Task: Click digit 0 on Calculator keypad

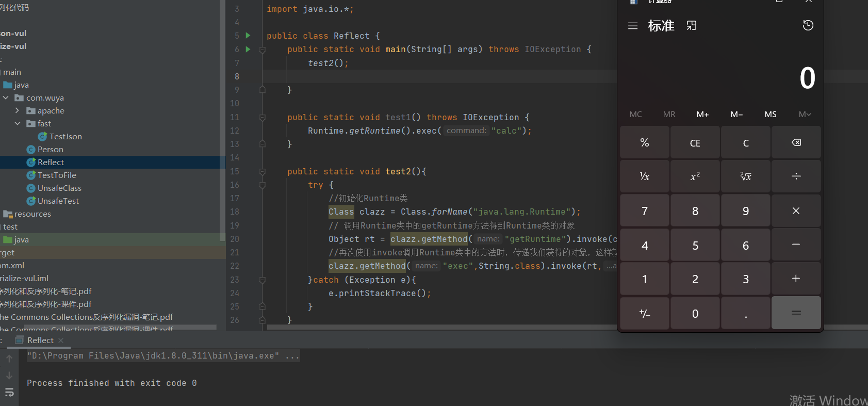Action: [695, 313]
